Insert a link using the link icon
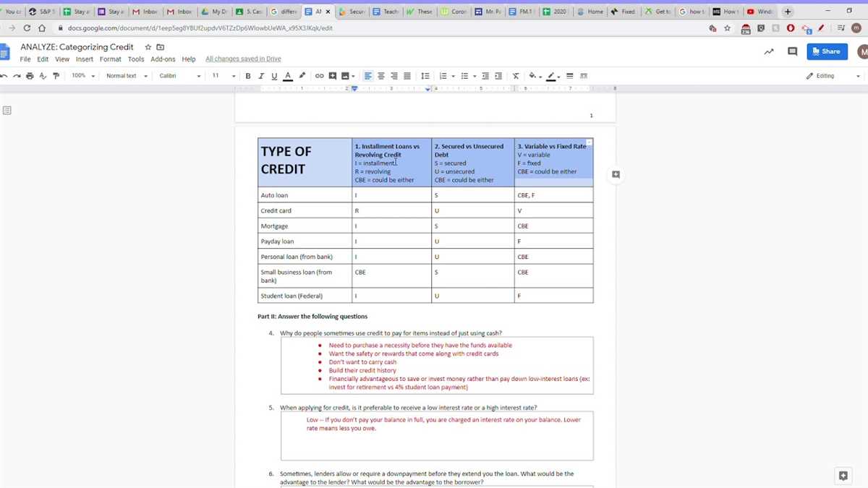Image resolution: width=868 pixels, height=488 pixels. [319, 76]
